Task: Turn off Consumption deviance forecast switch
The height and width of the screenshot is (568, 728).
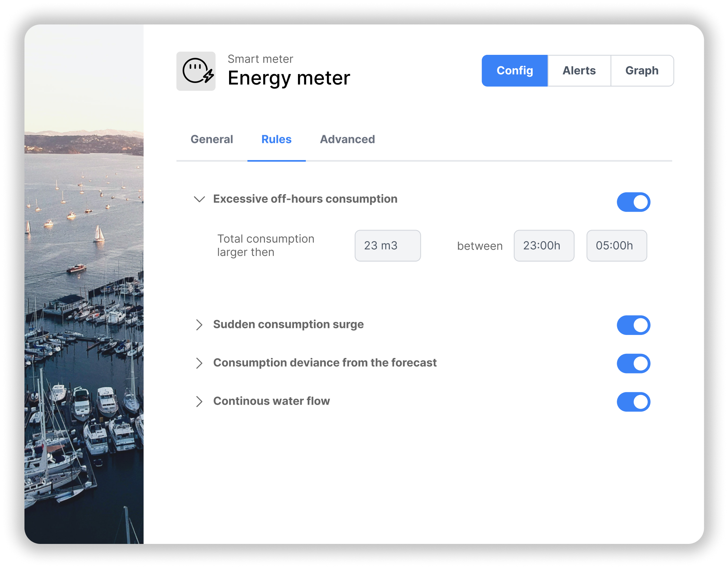Action: [x=633, y=363]
